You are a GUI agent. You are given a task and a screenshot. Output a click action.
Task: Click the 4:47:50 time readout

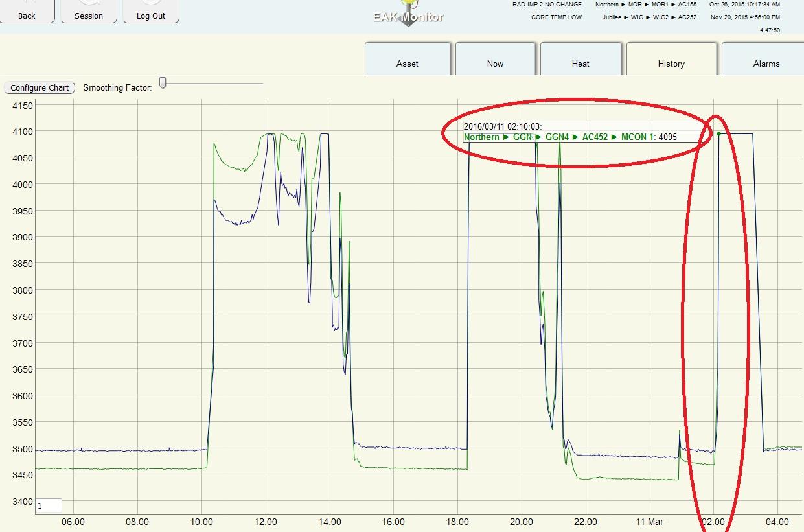(x=770, y=30)
